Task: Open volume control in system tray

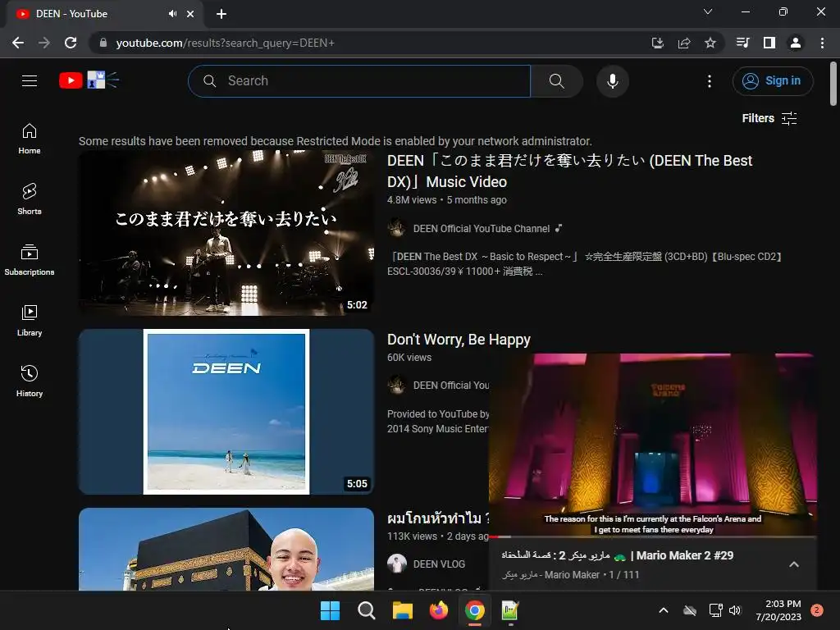Action: (x=734, y=610)
